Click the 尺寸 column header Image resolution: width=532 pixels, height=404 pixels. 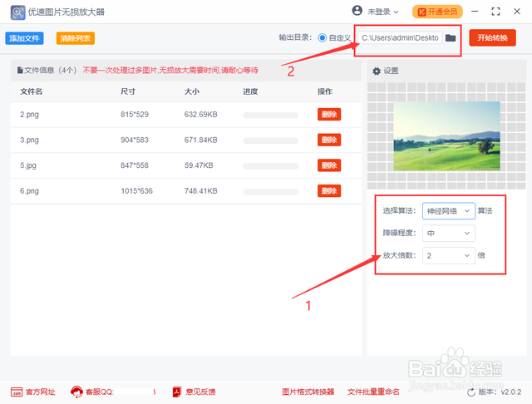pos(128,91)
